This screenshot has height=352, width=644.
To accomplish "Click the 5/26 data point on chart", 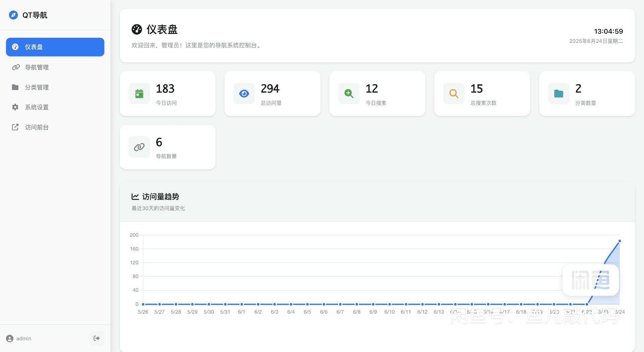I will pos(143,304).
